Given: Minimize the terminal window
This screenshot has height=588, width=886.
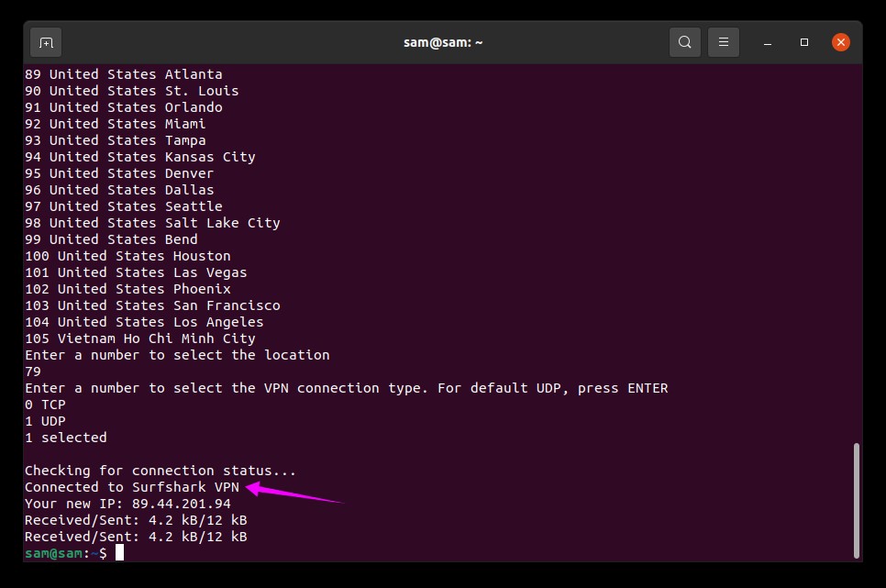Looking at the screenshot, I should click(x=768, y=42).
